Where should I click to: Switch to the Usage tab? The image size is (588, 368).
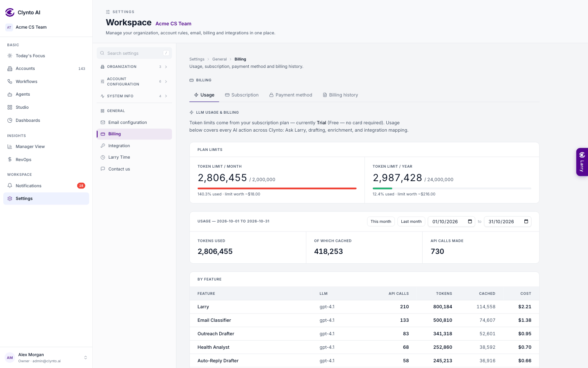(204, 95)
